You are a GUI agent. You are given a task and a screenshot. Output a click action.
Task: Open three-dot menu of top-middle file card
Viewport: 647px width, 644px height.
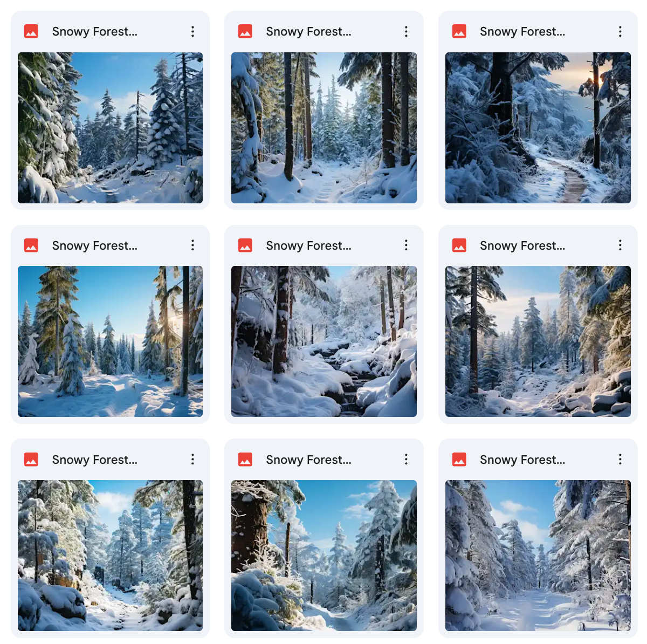[x=406, y=32]
